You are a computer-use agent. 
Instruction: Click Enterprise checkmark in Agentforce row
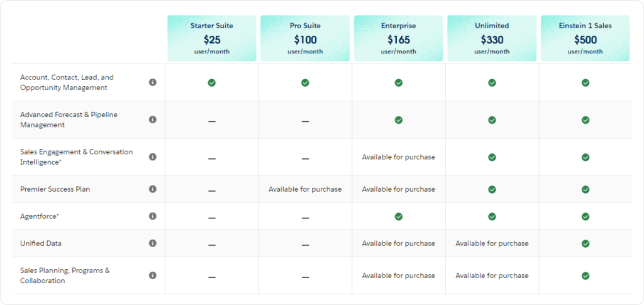[398, 216]
